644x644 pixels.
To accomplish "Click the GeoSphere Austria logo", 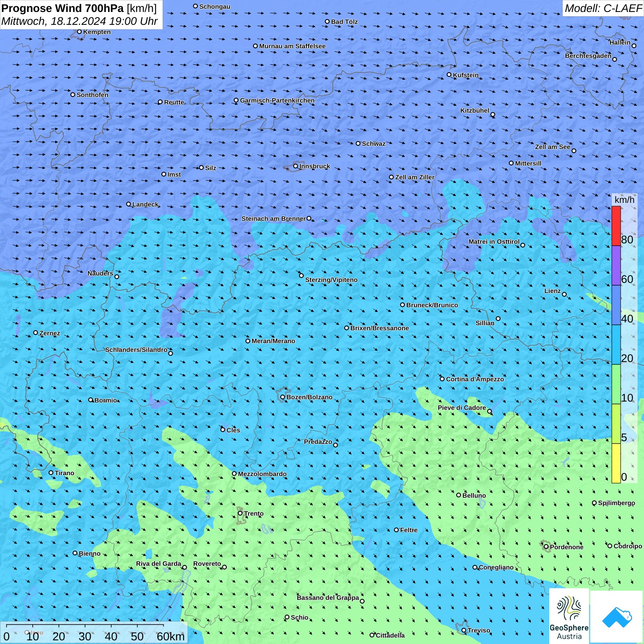I will pos(569,615).
